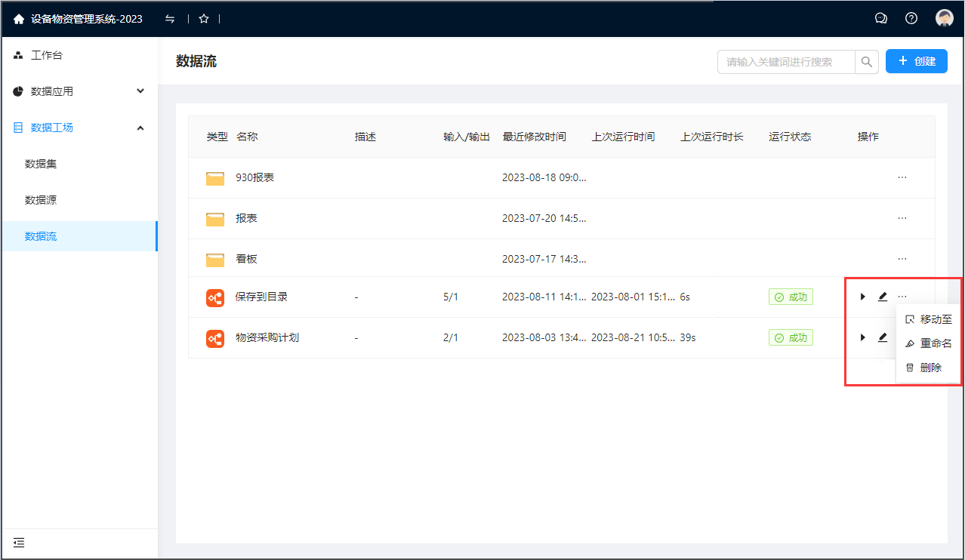The image size is (965, 560).
Task: Click the switch arrows icon in header
Action: [x=170, y=19]
